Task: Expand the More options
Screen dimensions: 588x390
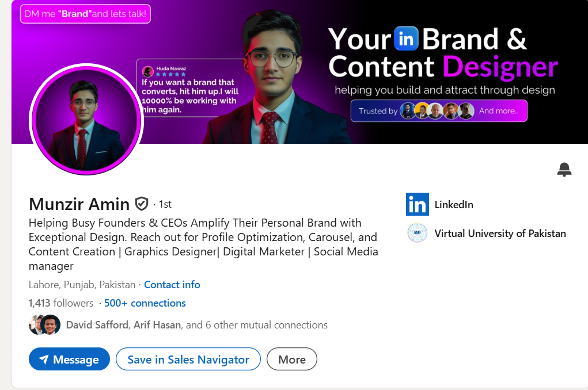Action: pyautogui.click(x=291, y=359)
